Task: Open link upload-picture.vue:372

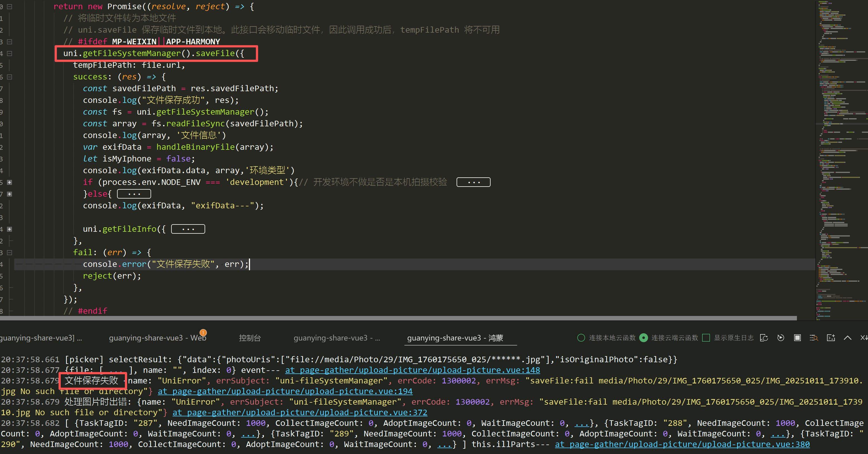Action: (300, 412)
